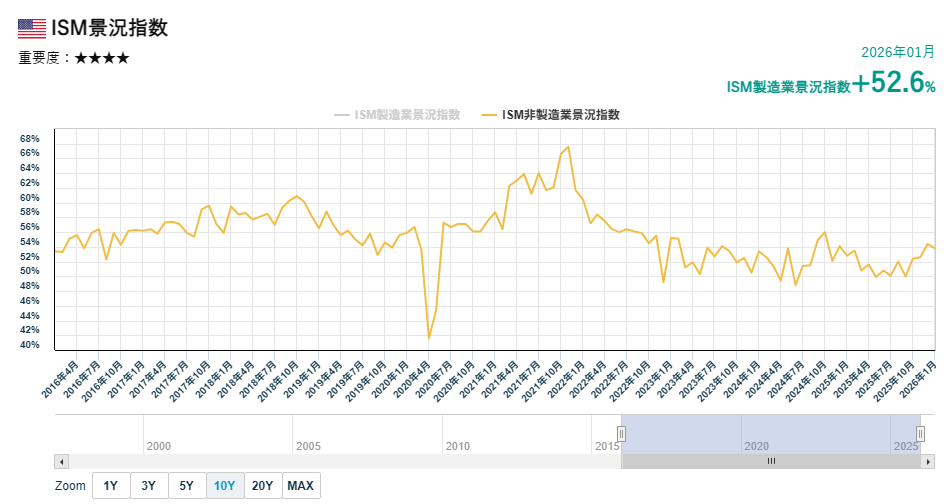Select the MAX zoom range
The width and height of the screenshot is (951, 504).
pyautogui.click(x=301, y=486)
